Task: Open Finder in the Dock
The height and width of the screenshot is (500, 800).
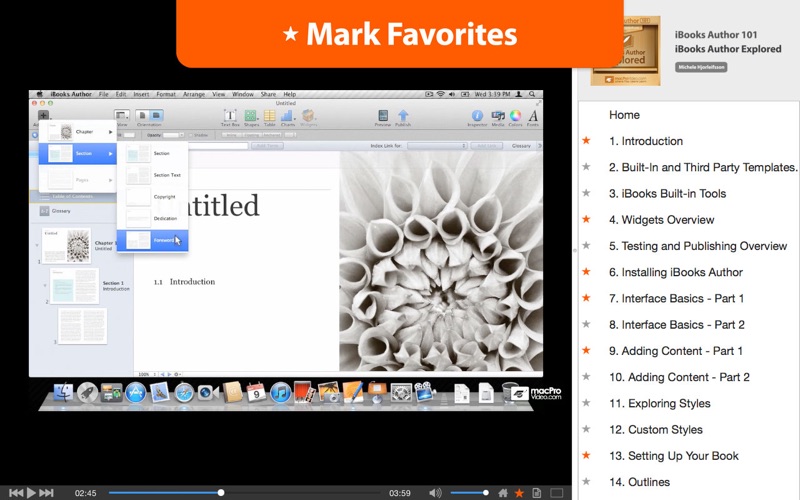Action: point(63,393)
